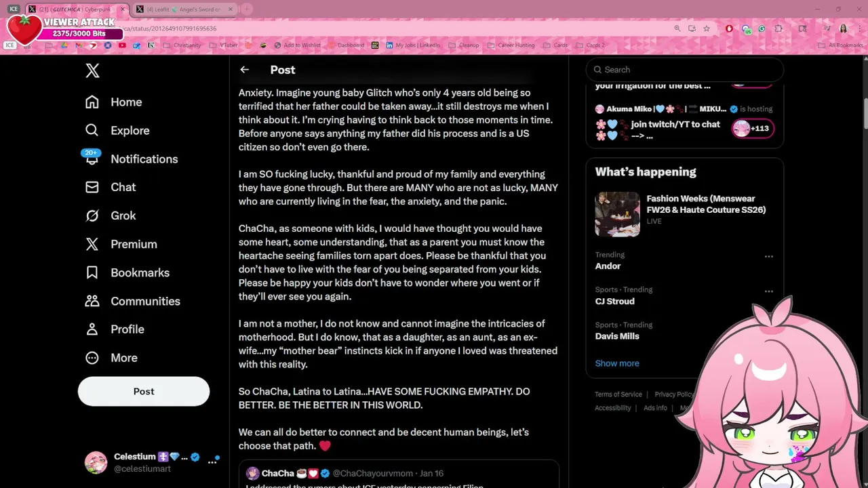Open the CJ Stroud trending topic
The image size is (868, 488).
[x=615, y=302]
